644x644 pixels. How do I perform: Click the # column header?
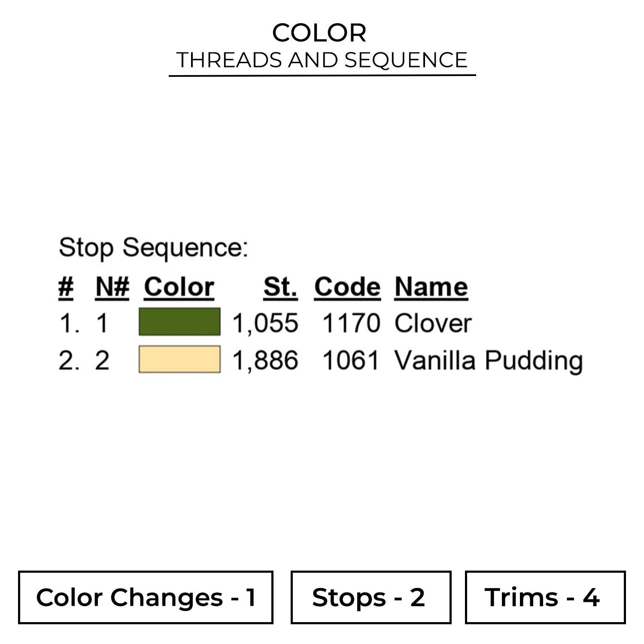(66, 286)
